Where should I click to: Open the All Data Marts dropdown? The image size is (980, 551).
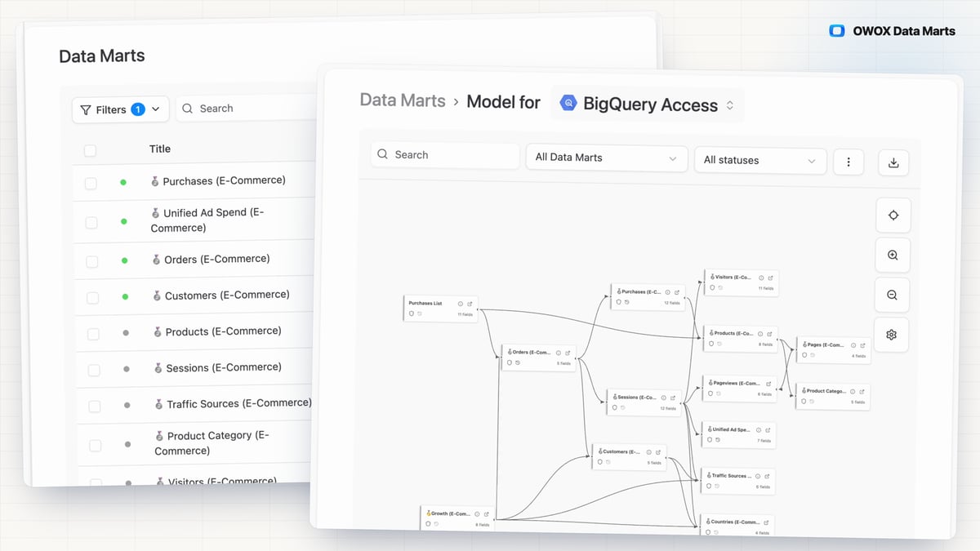pos(605,158)
